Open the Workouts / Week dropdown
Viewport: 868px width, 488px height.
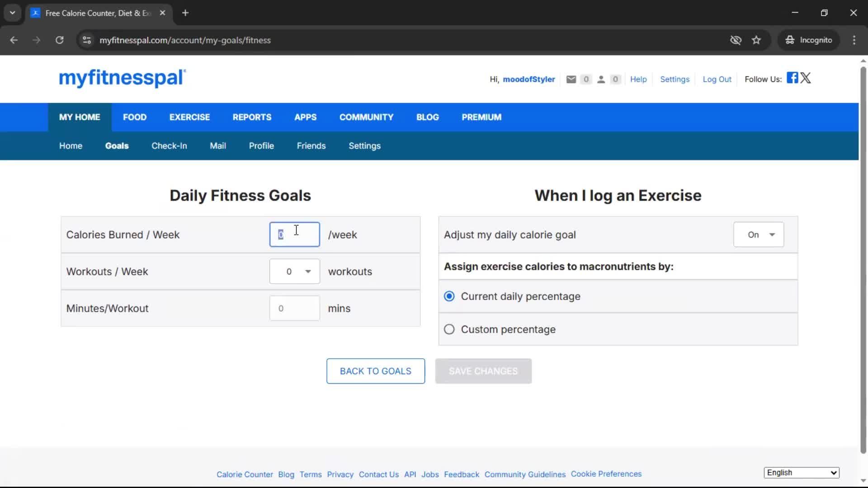click(x=294, y=272)
